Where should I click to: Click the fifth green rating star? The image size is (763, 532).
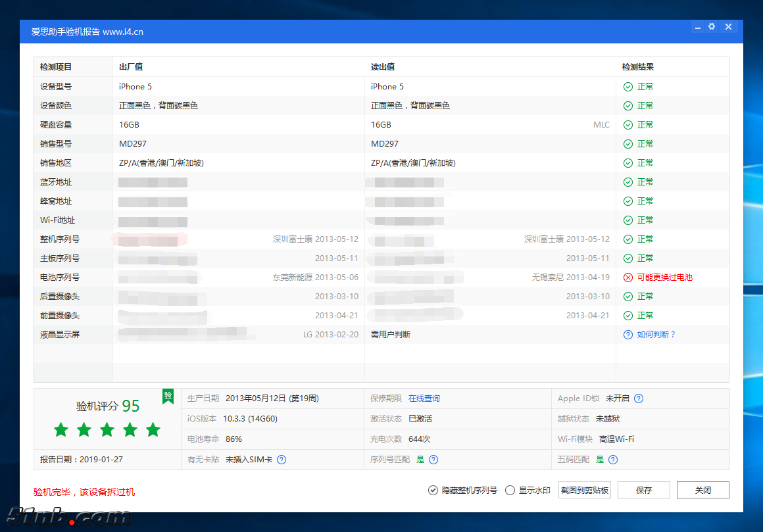coord(153,430)
